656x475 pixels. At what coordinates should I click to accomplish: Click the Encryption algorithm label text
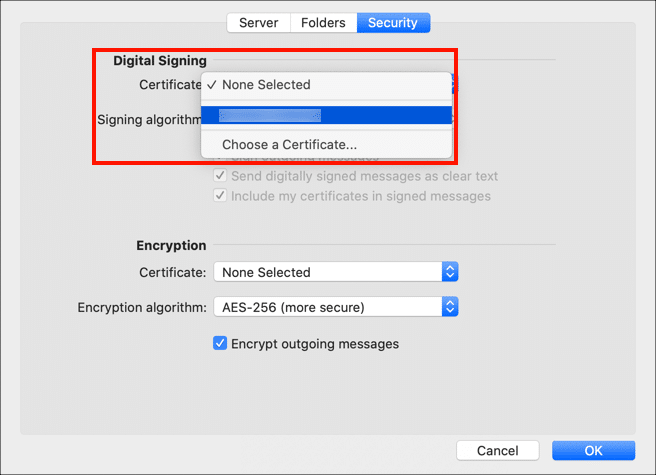click(142, 307)
